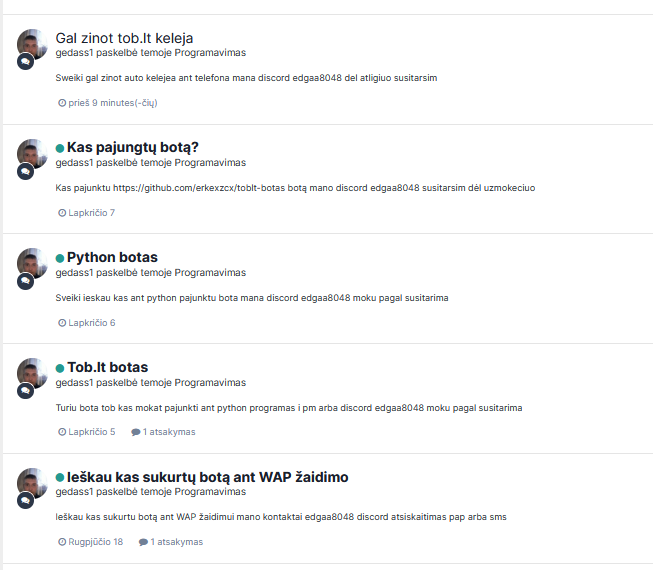This screenshot has width=653, height=570.
Task: Open the "Tob.lt botas" topic title
Action: [x=108, y=367]
